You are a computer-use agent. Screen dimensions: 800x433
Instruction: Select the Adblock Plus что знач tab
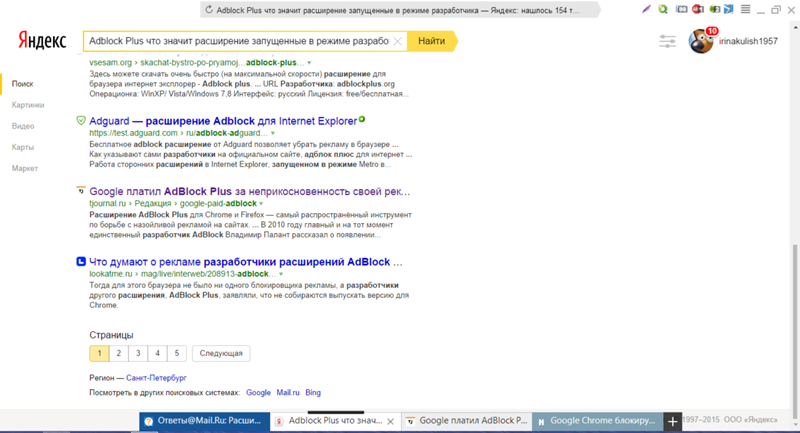pyautogui.click(x=334, y=421)
